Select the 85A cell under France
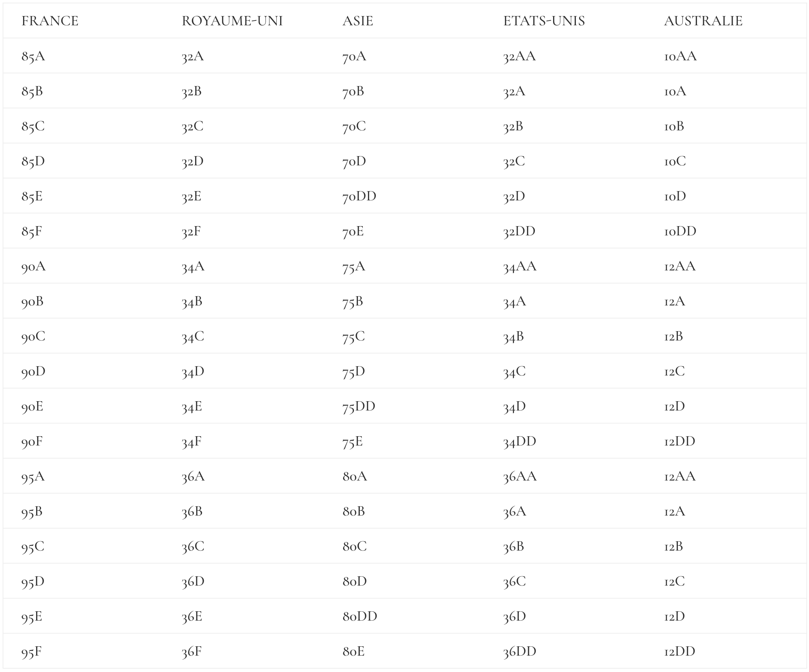809x672 pixels. tap(33, 56)
